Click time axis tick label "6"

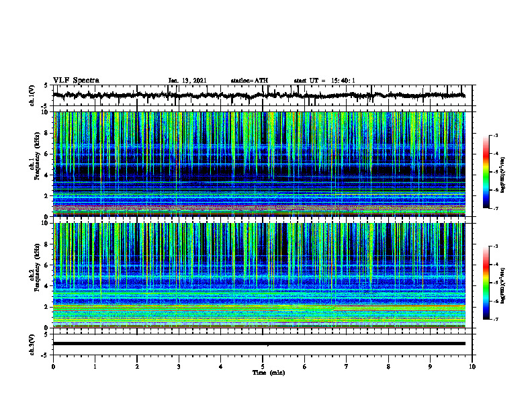[x=305, y=367]
